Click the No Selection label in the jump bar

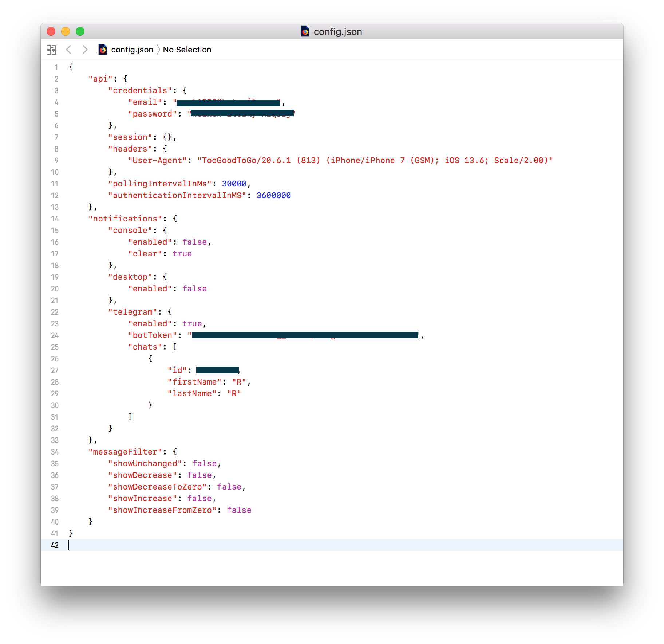(x=187, y=49)
